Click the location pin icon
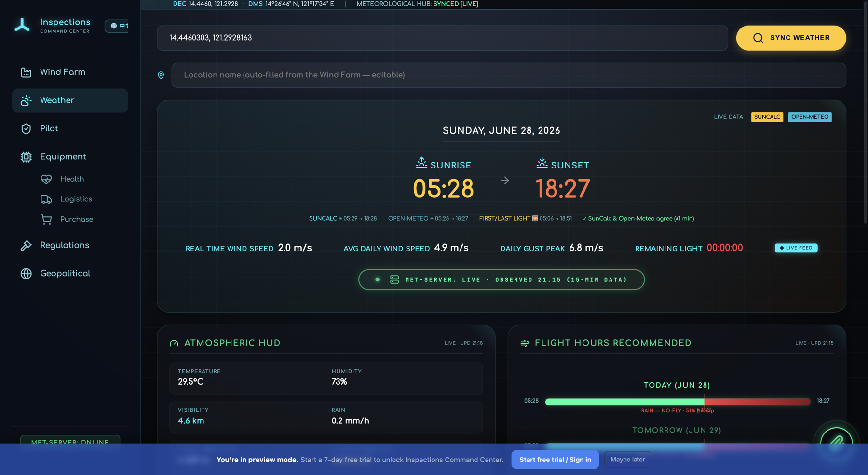The image size is (868, 475). (161, 75)
